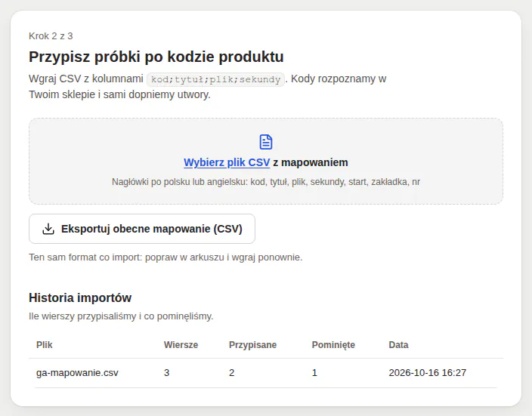Click text 'Ten same format co import' note
The width and height of the screenshot is (532, 416).
point(165,257)
